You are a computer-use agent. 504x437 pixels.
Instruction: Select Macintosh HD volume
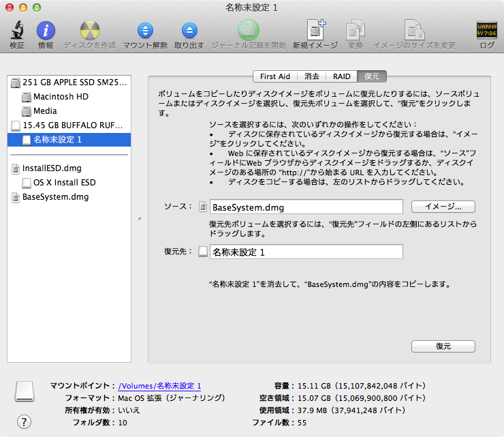point(69,97)
